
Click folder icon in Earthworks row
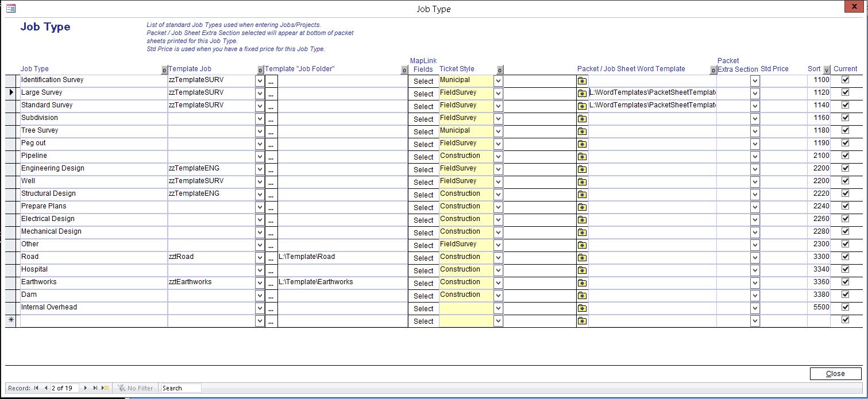[582, 283]
